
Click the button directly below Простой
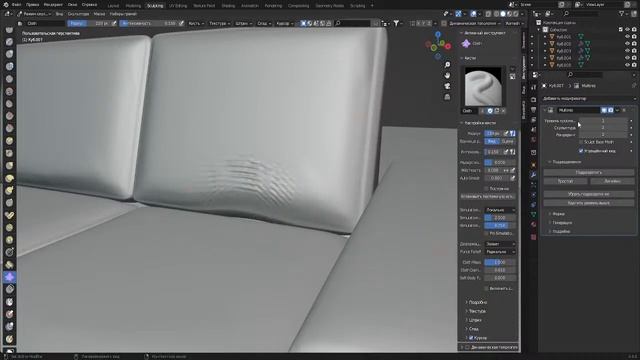click(589, 194)
